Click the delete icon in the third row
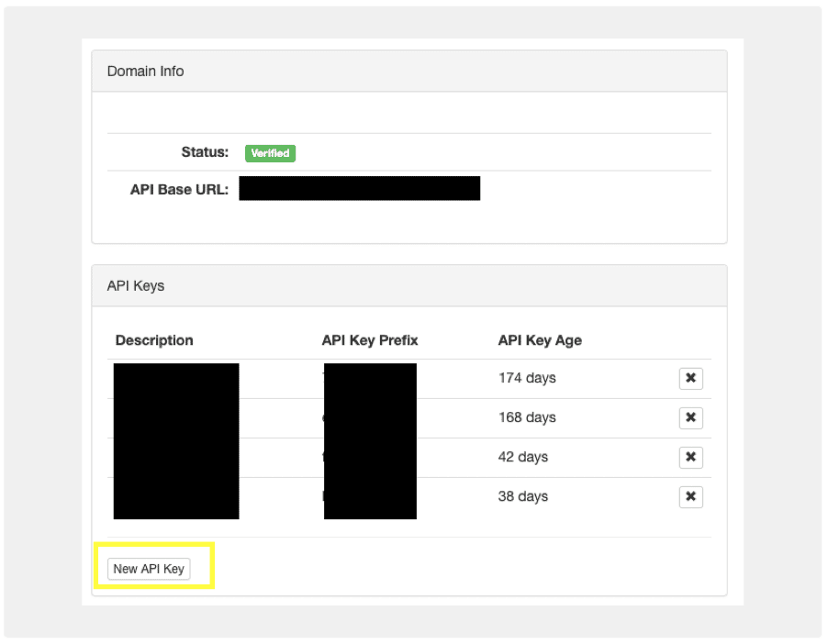The image size is (828, 644). 690,457
